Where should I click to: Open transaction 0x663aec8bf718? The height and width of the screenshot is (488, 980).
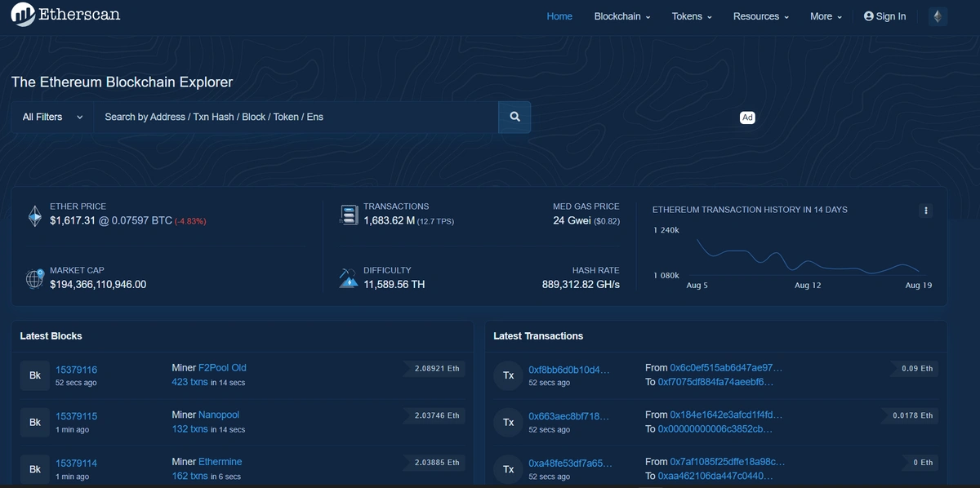(x=568, y=416)
